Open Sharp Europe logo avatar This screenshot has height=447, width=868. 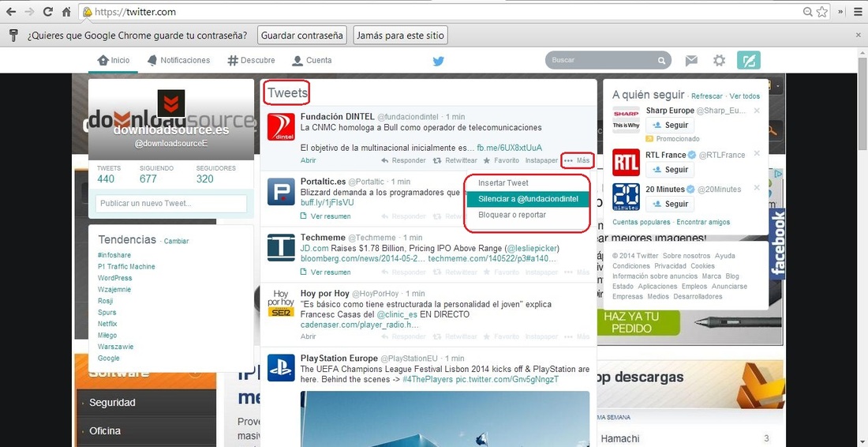click(626, 119)
